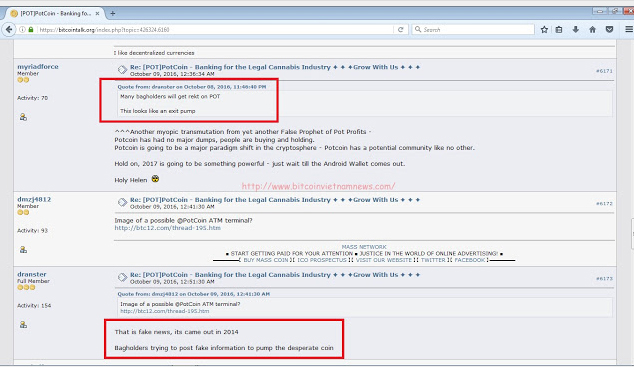Screen dimensions: 634x367
Task: Click the 'Full Member' rank text
Action: [33, 281]
